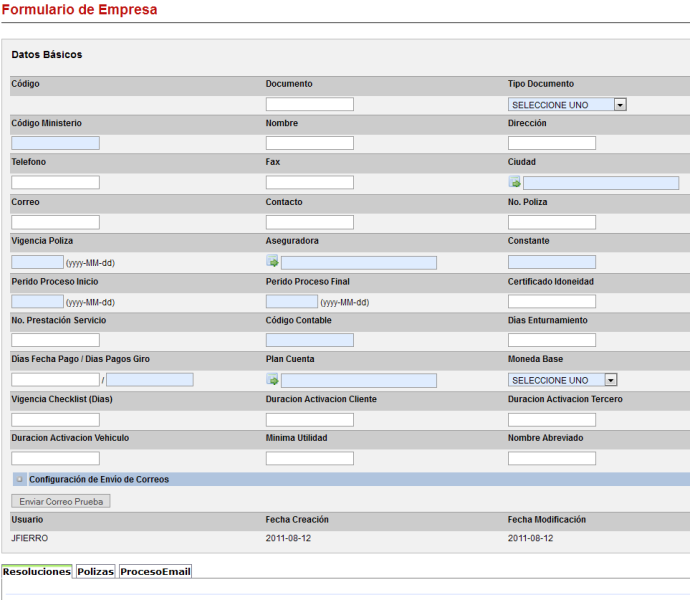Click the Dirección input field
The width and height of the screenshot is (690, 600).
pos(551,143)
